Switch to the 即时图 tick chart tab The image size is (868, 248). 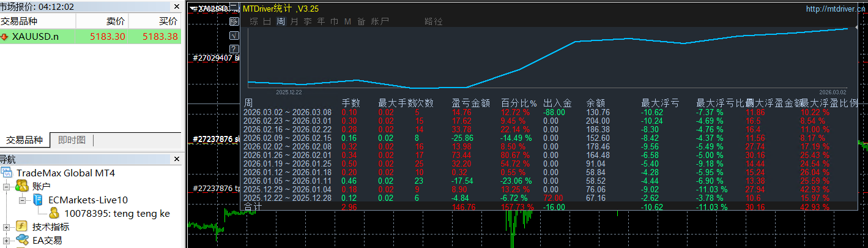pyautogui.click(x=72, y=140)
